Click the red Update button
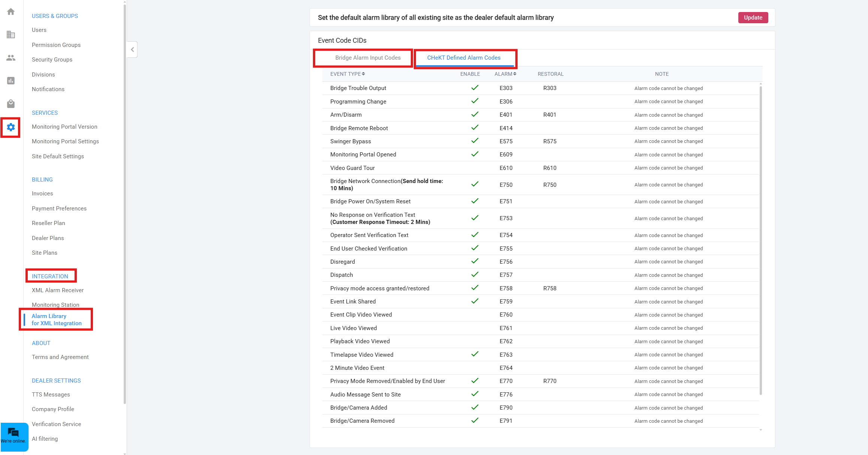868x455 pixels. coord(753,18)
